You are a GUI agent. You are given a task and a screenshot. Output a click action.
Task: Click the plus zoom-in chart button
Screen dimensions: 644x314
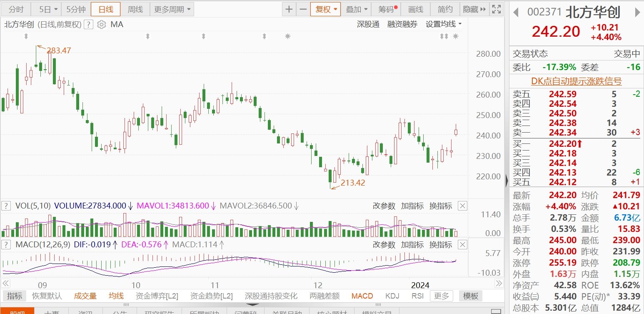(289, 9)
